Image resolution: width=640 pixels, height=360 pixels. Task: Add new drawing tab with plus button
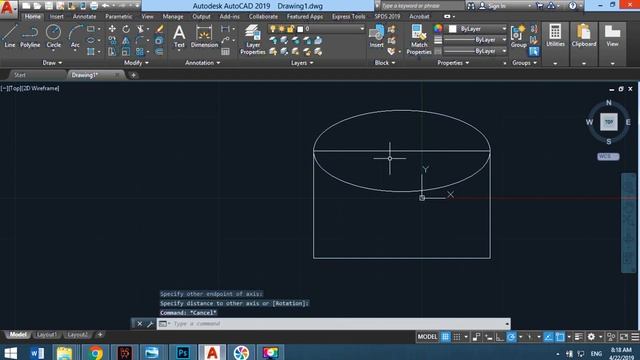tap(133, 75)
